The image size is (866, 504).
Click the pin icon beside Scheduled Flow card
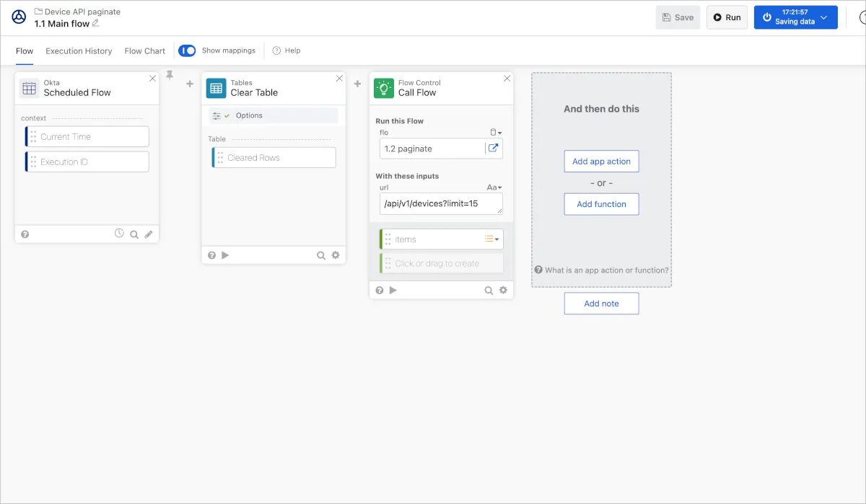tap(170, 76)
